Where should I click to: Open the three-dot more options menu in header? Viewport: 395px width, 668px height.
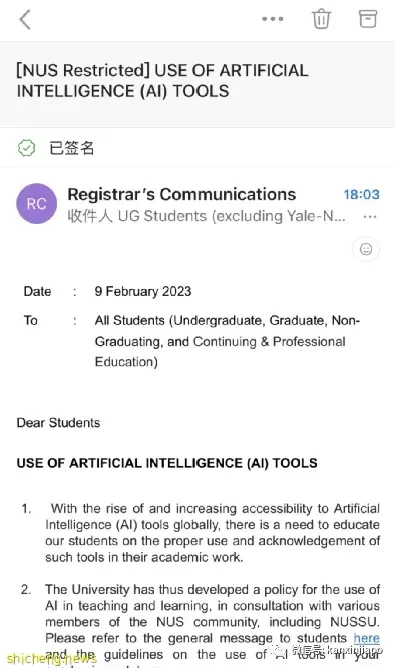click(273, 19)
